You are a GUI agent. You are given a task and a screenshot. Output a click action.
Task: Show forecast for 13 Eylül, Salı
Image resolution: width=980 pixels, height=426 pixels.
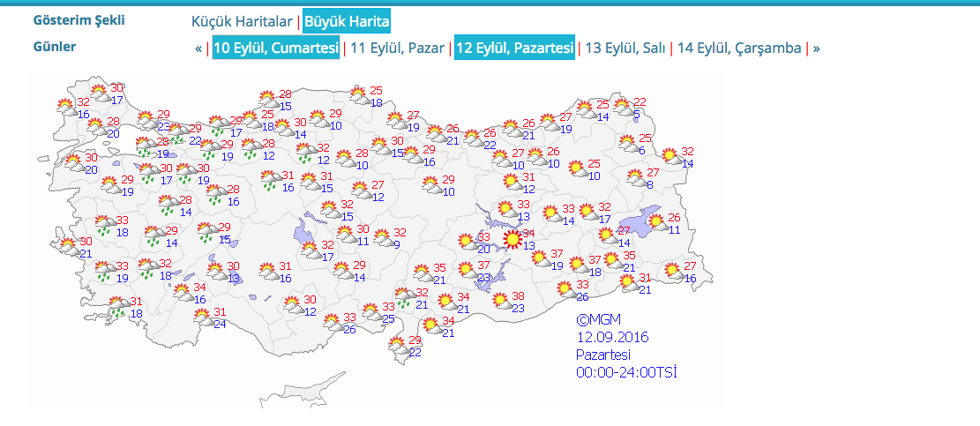tap(625, 48)
